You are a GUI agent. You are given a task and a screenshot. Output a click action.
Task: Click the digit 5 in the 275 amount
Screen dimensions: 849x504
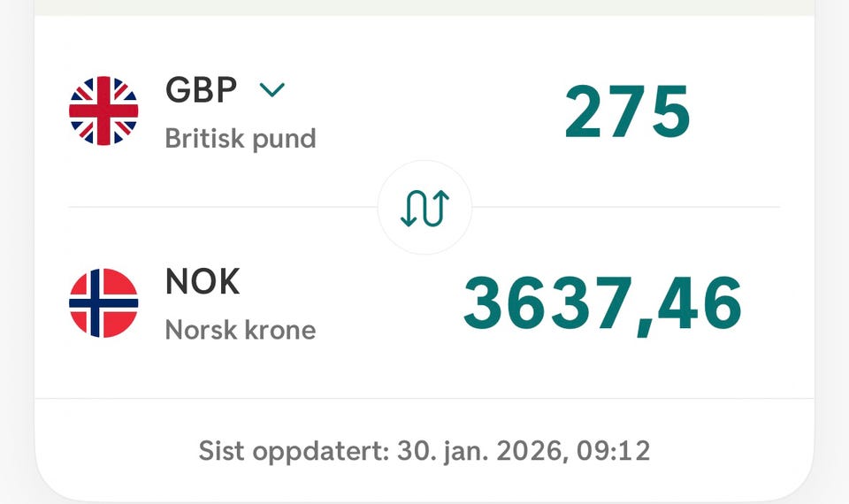[671, 111]
